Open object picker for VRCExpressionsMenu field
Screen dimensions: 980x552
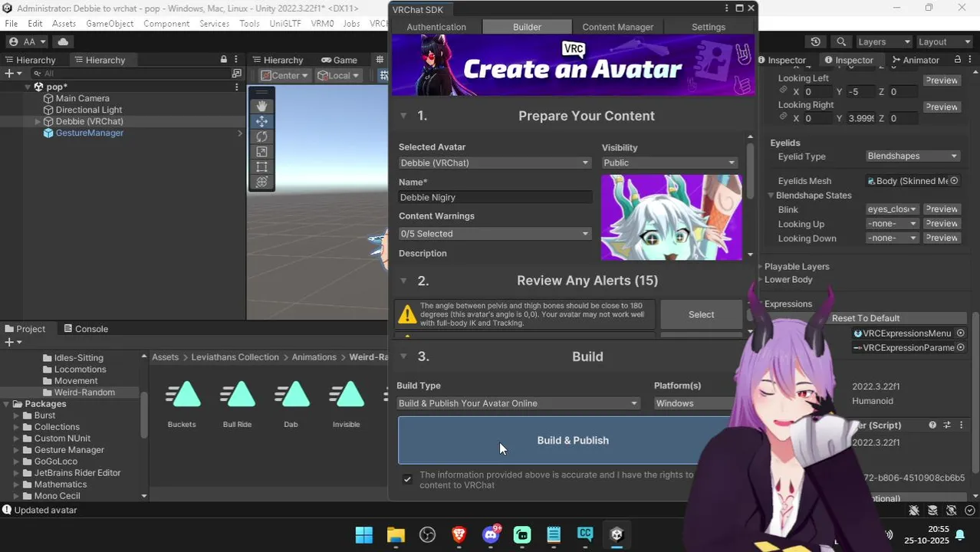[960, 333]
